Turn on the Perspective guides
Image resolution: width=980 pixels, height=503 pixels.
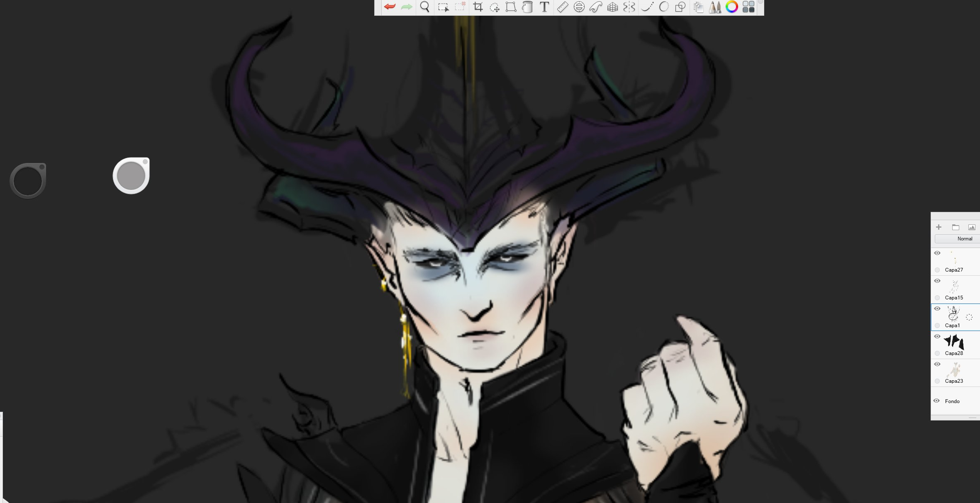click(612, 7)
